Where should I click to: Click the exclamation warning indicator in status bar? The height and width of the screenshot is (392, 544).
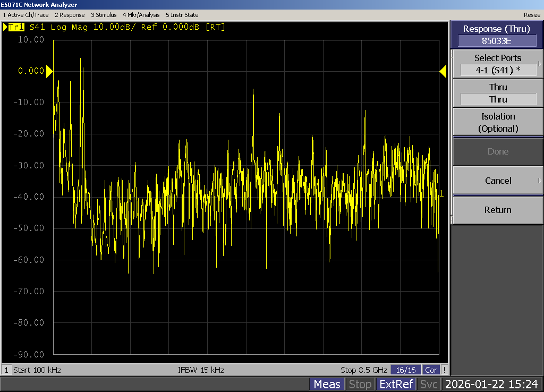pos(444,370)
